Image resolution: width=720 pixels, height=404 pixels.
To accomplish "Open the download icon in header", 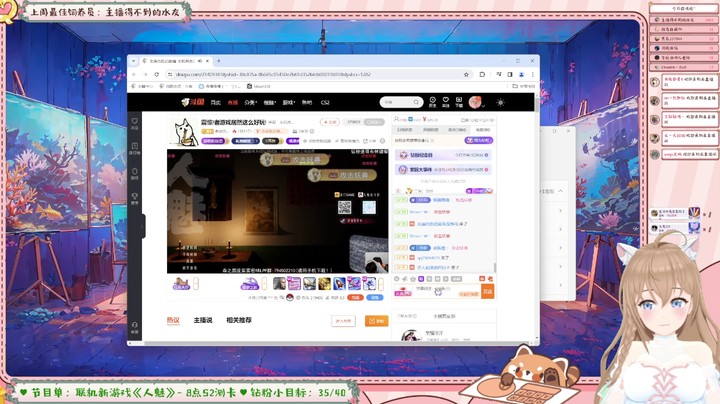I will [459, 102].
